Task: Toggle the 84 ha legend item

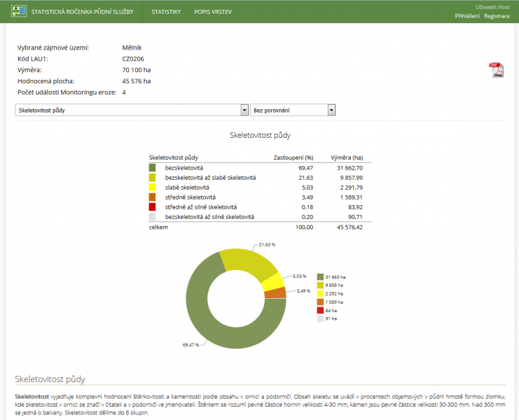Action: [x=329, y=310]
